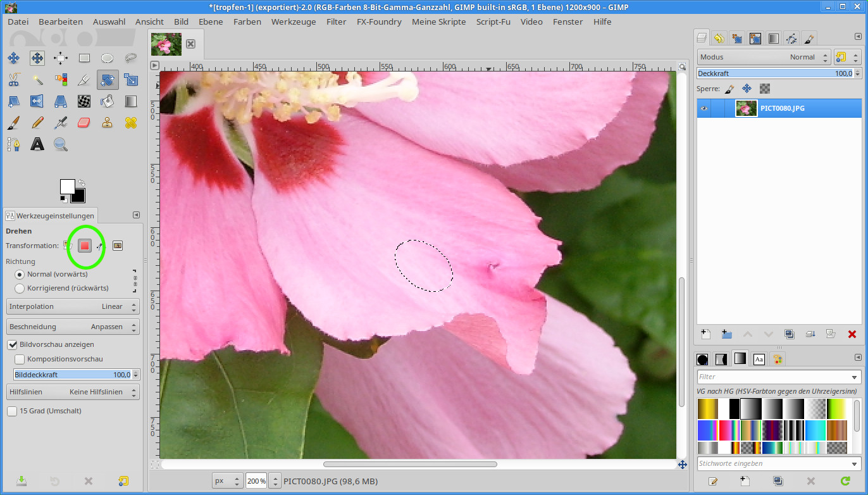
Task: Open the Interpolation dropdown
Action: coord(73,306)
